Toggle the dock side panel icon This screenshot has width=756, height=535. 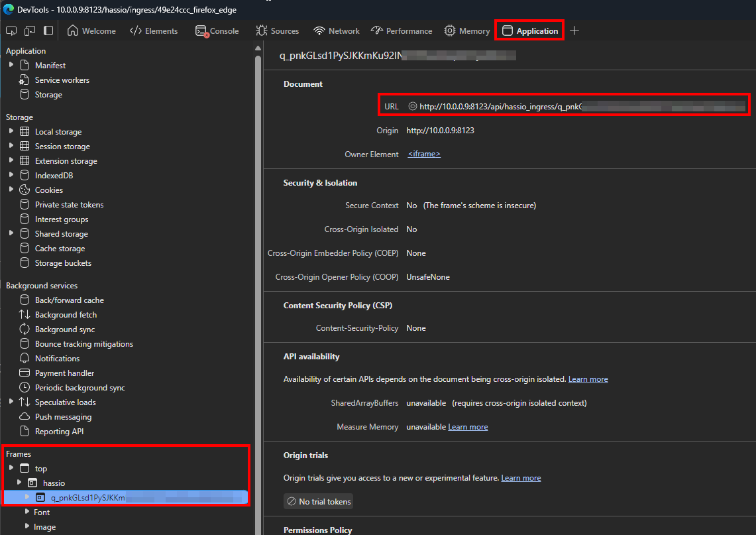[x=48, y=31]
